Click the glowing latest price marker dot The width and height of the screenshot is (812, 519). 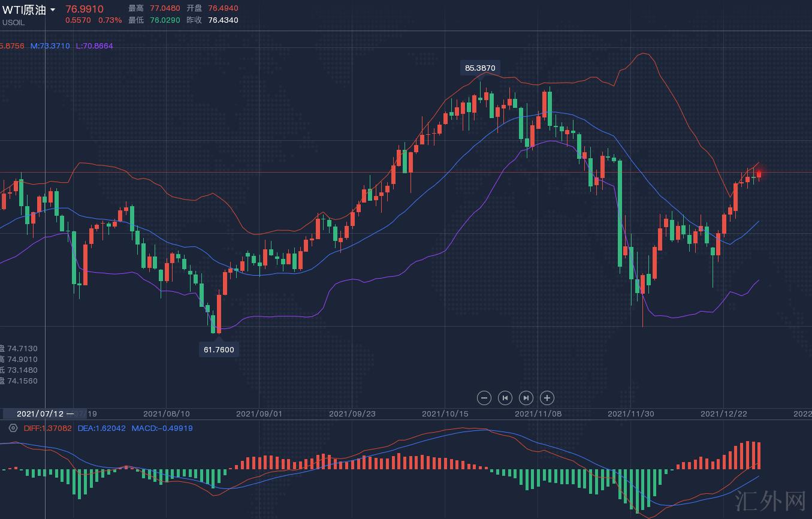759,174
